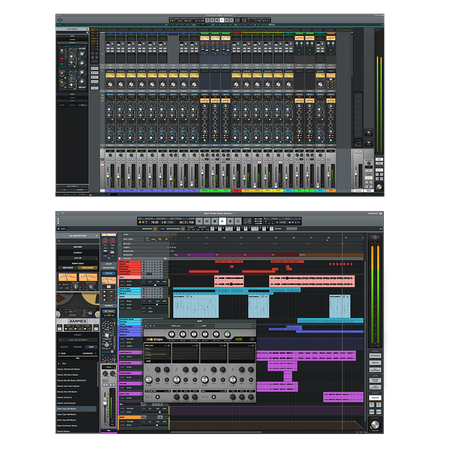Click the red Record button in lower window transport
The image size is (450, 450).
(230, 221)
